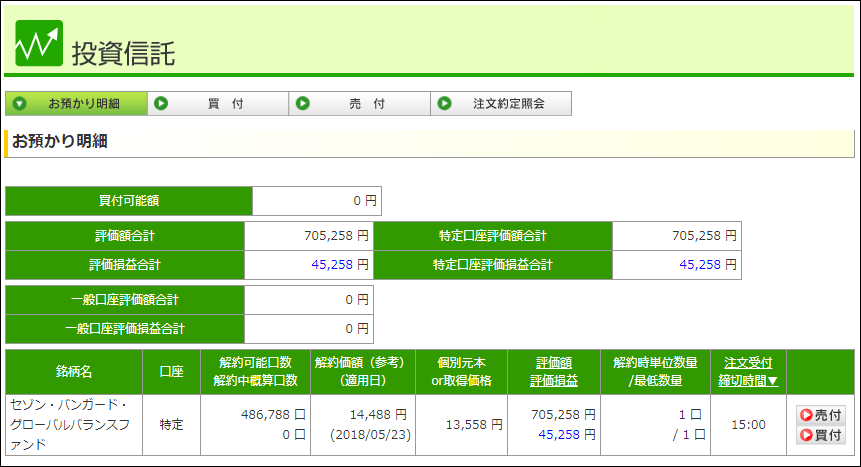This screenshot has width=861, height=467.
Task: Click the 評価額 column header link
Action: 553,363
